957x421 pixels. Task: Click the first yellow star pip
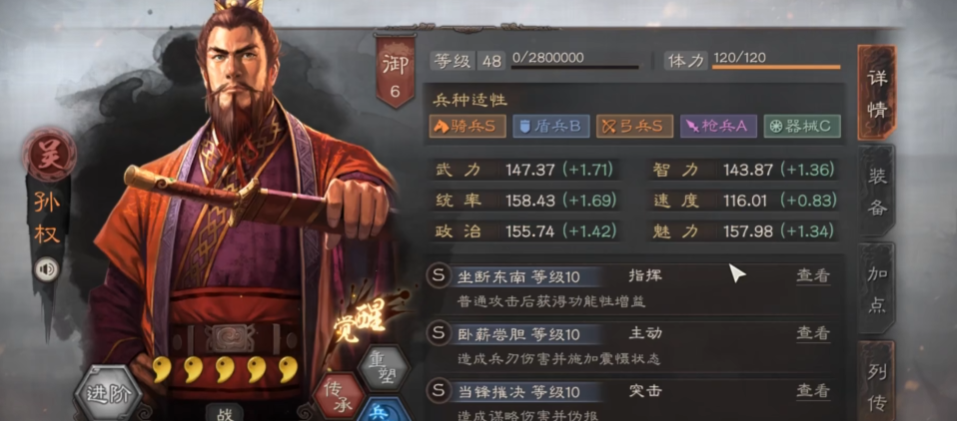tap(162, 370)
